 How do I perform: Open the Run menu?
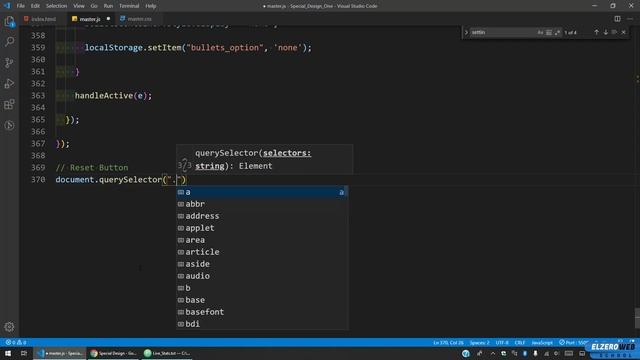click(108, 6)
